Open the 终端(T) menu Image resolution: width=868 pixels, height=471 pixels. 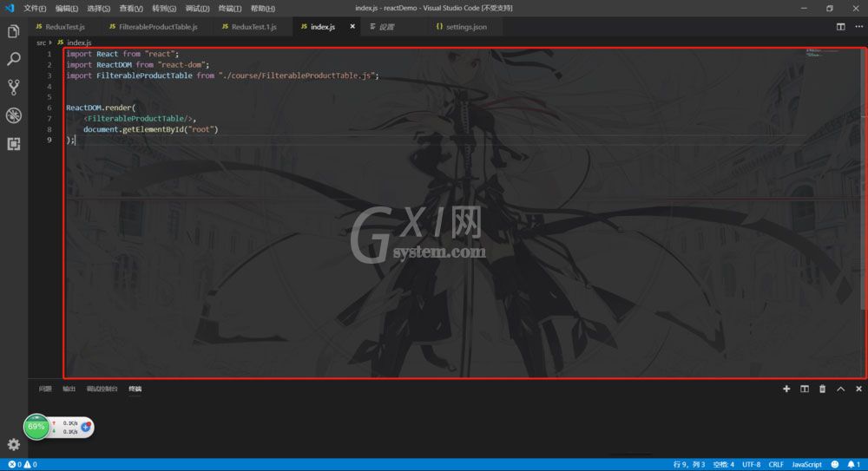point(230,9)
